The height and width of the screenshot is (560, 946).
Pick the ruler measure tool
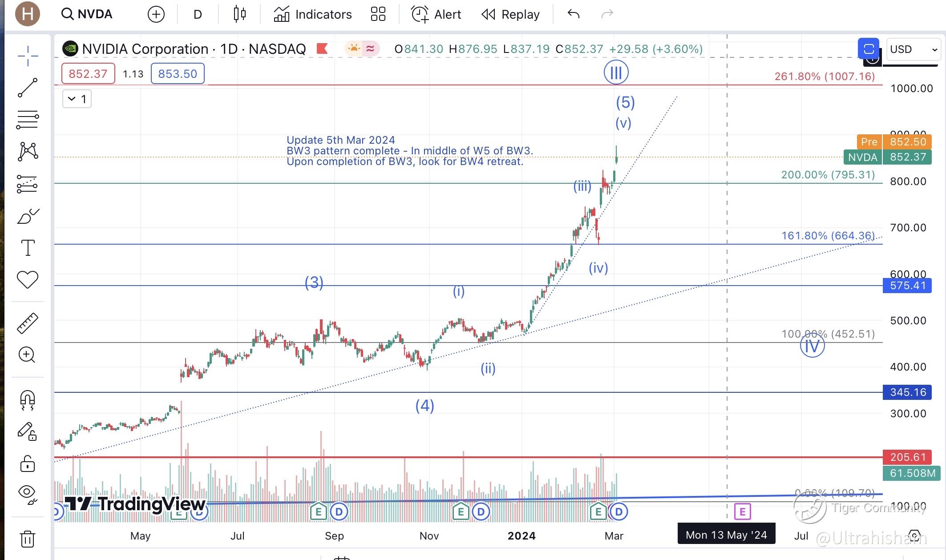click(x=28, y=323)
